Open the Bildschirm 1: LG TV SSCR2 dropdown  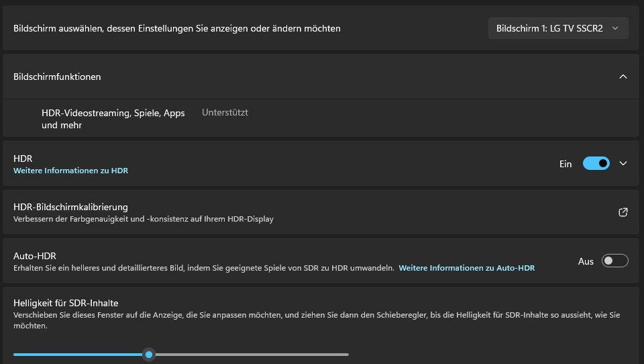point(558,28)
